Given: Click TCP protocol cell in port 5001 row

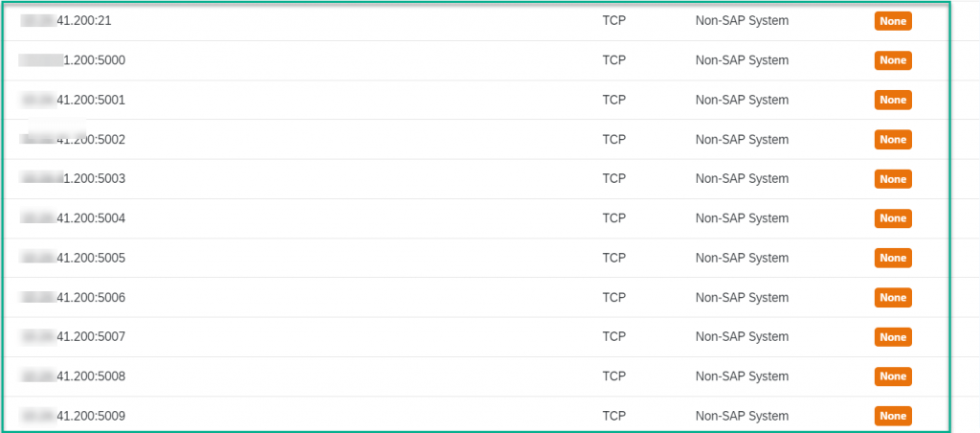Looking at the screenshot, I should point(613,101).
